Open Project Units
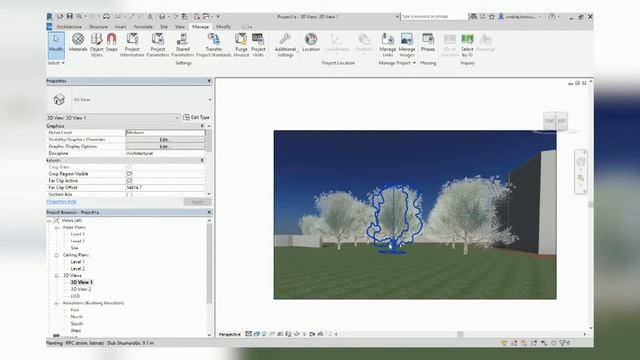The width and height of the screenshot is (640, 360). 258,45
